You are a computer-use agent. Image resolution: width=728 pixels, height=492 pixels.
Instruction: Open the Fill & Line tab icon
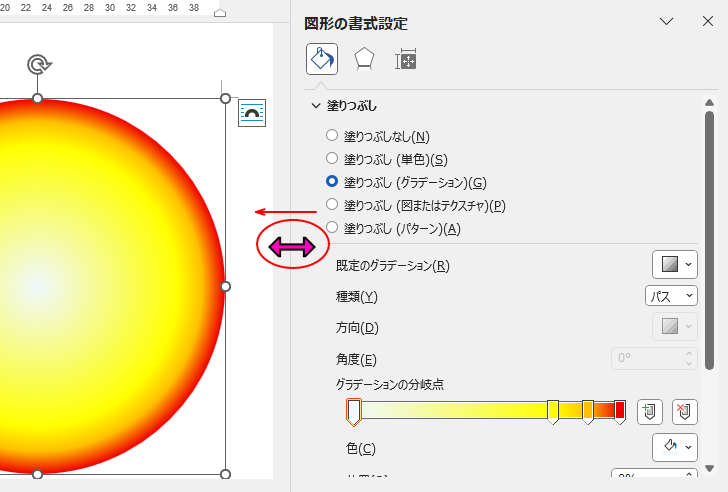(322, 59)
